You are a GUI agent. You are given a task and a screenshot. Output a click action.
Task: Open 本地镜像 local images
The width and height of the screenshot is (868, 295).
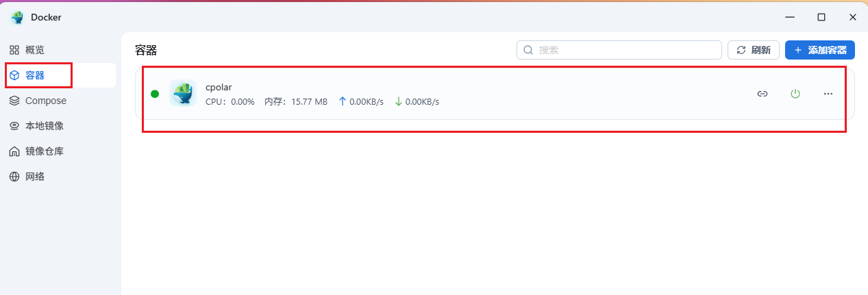(44, 126)
